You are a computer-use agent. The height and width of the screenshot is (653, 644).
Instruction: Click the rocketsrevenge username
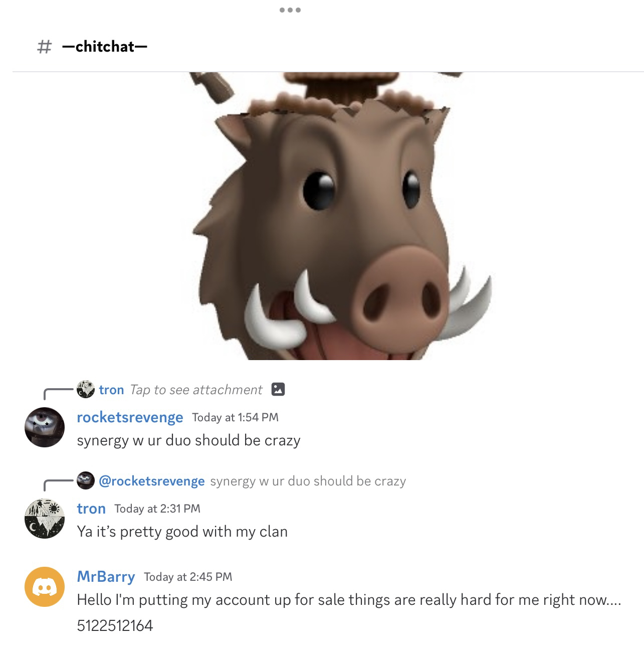(130, 417)
